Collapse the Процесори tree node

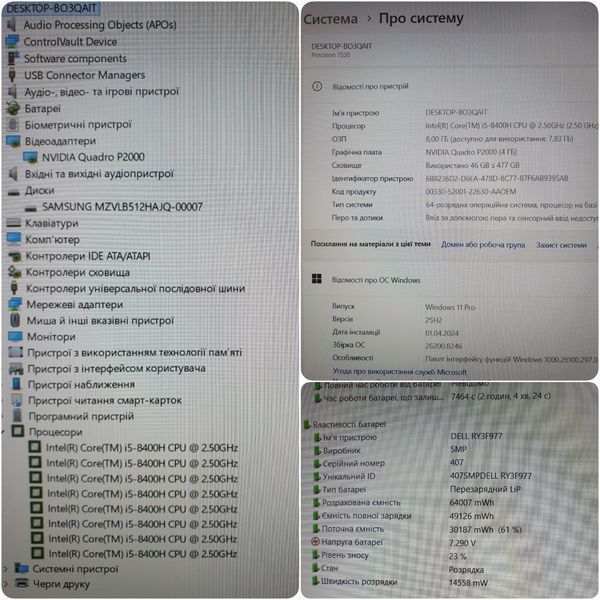tap(4, 432)
